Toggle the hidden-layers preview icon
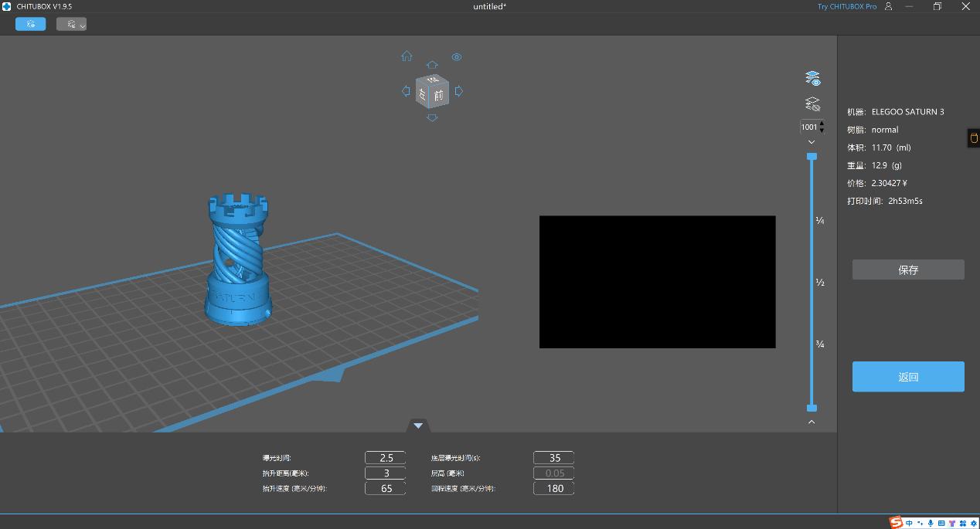 click(x=812, y=103)
